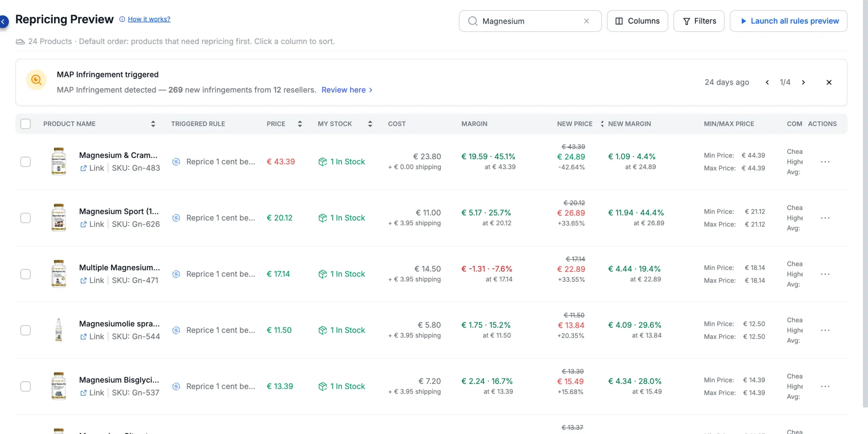Click stock box icon in Gn-537 row

pos(322,386)
